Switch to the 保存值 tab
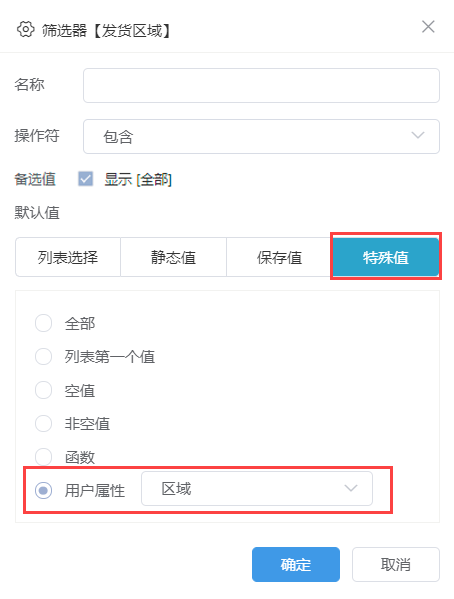This screenshot has width=454, height=599. (x=279, y=257)
